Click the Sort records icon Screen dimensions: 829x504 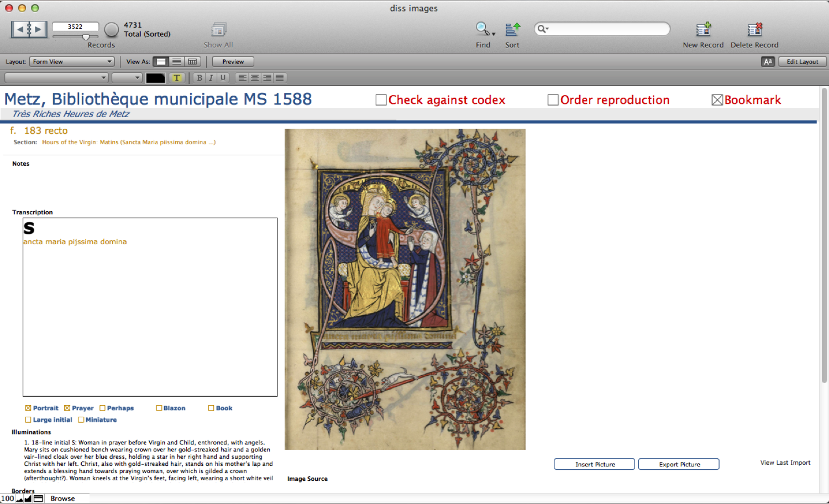512,29
